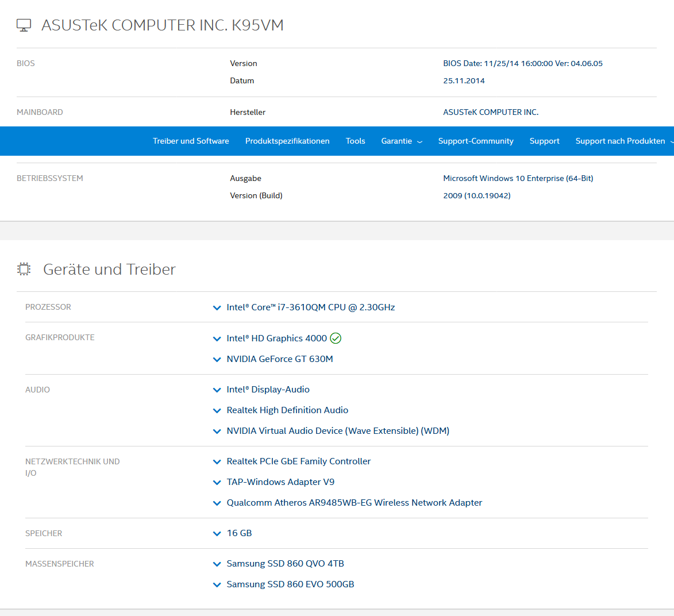The image size is (674, 616).
Task: Click Qualcomm Atheros Wireless Network Adapter text
Action: coord(354,503)
